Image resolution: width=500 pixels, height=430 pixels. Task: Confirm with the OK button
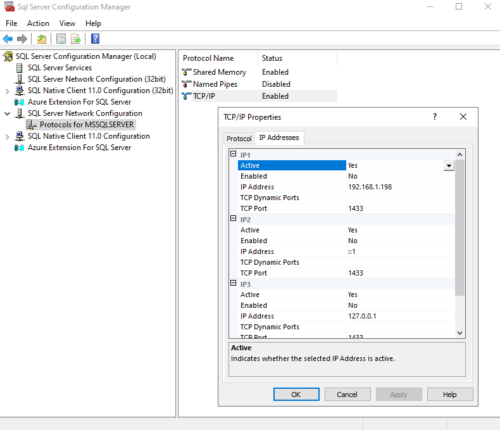pyautogui.click(x=296, y=394)
